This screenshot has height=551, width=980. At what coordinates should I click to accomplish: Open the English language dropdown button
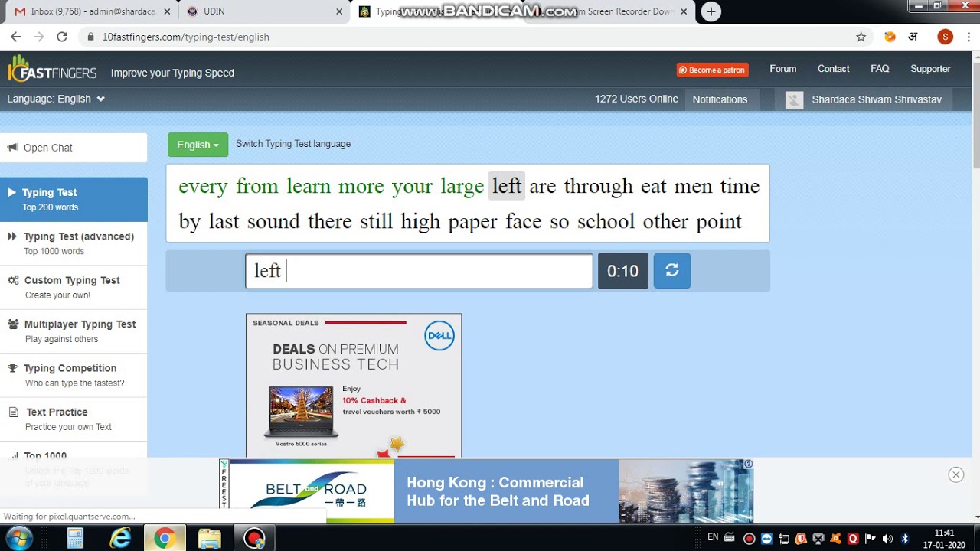coord(198,145)
